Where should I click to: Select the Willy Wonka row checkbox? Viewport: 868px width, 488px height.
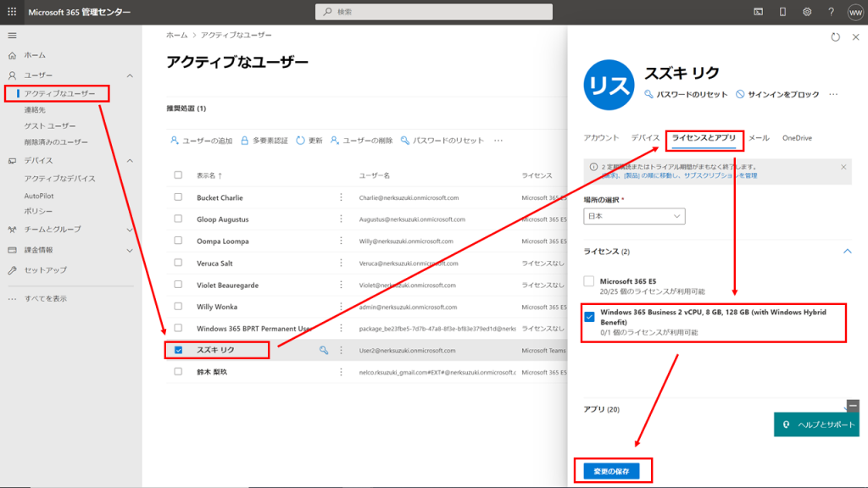[x=178, y=307]
